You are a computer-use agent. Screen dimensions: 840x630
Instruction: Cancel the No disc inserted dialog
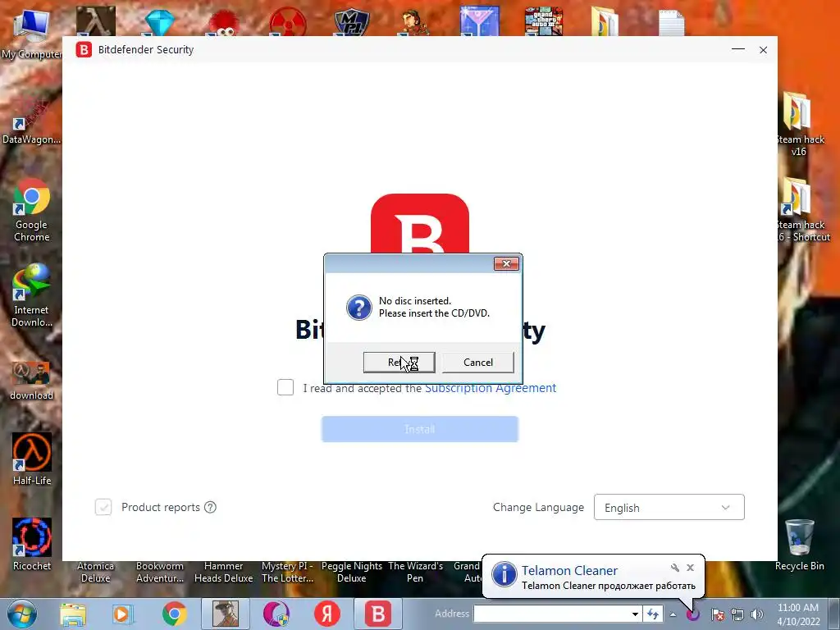[x=478, y=362]
